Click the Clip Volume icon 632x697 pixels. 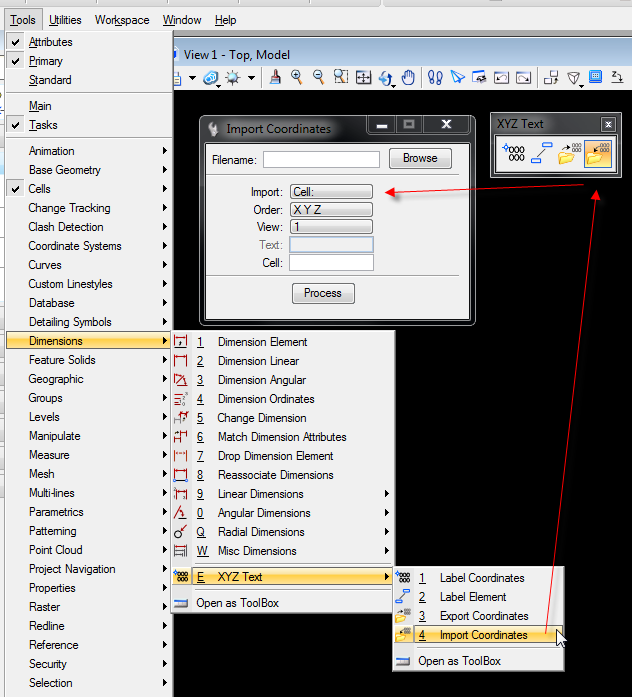pyautogui.click(x=574, y=78)
